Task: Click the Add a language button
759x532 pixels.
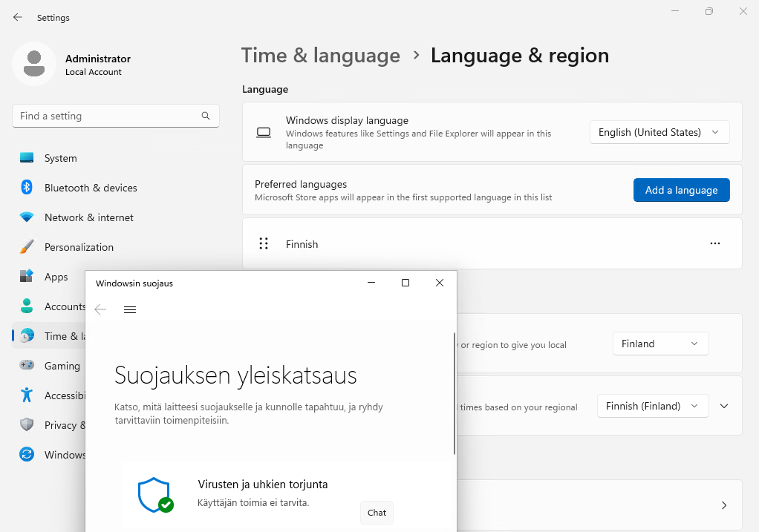Action: coord(681,190)
